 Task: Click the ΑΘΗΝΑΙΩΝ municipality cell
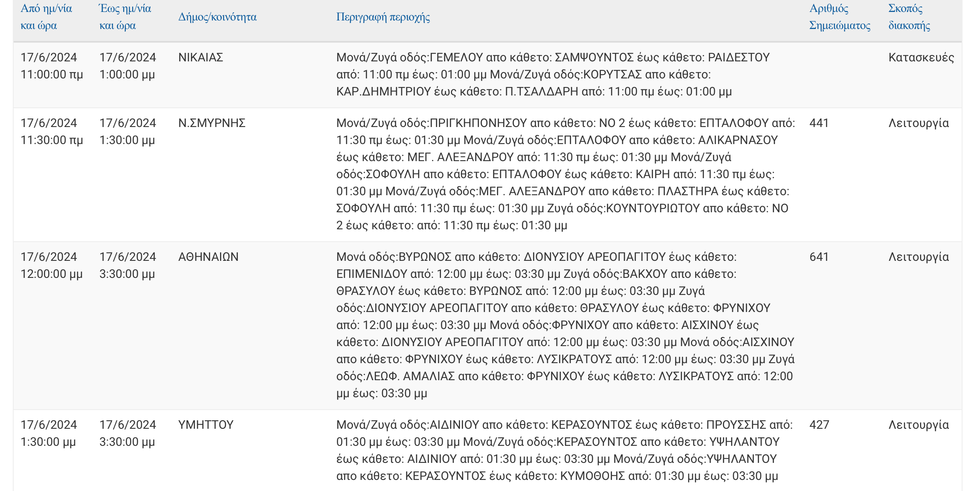(209, 257)
